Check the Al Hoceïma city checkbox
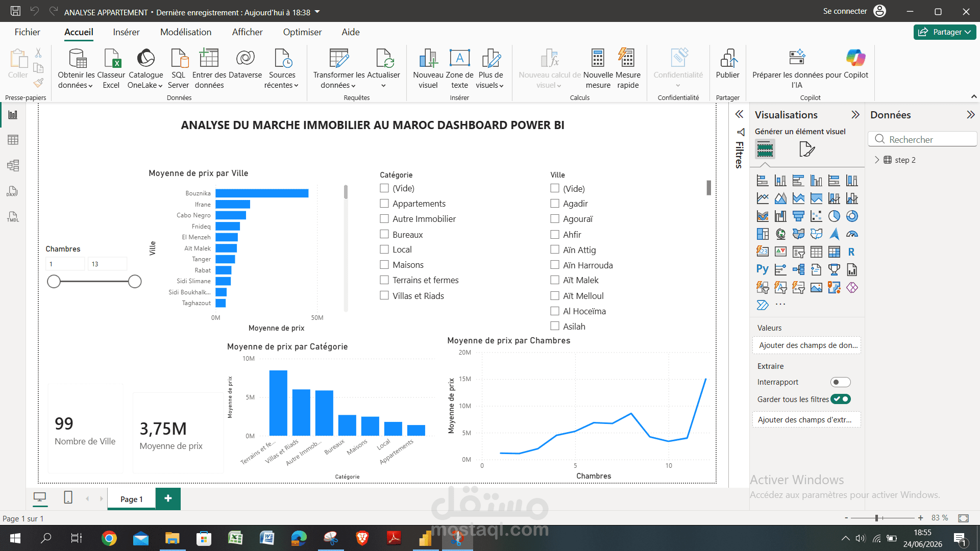 pos(555,311)
